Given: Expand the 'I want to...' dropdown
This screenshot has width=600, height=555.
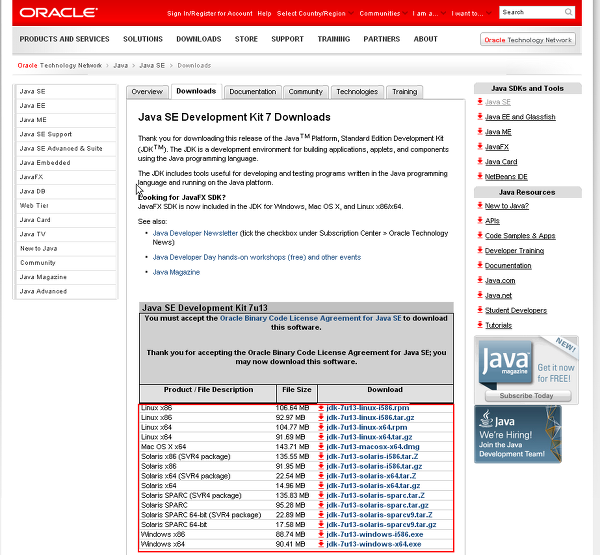Looking at the screenshot, I should 471,13.
